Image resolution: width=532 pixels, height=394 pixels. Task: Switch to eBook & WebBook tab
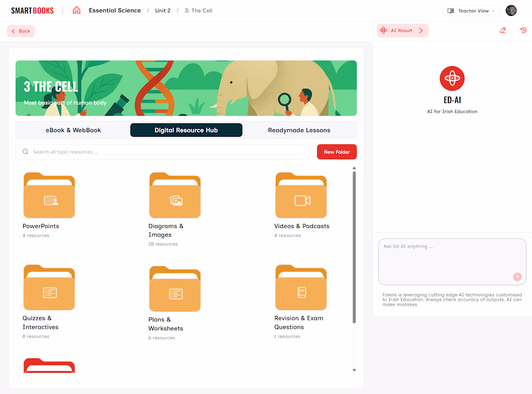(x=74, y=130)
